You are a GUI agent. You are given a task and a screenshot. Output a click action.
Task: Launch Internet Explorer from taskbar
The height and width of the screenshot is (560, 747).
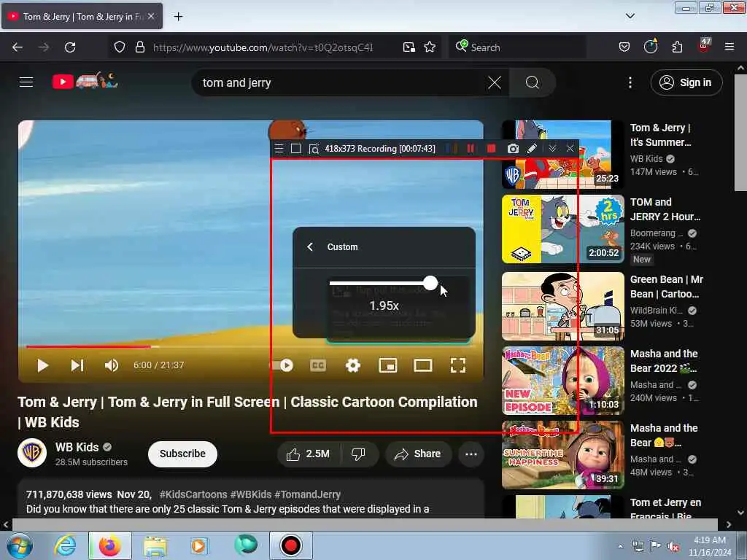coord(65,545)
